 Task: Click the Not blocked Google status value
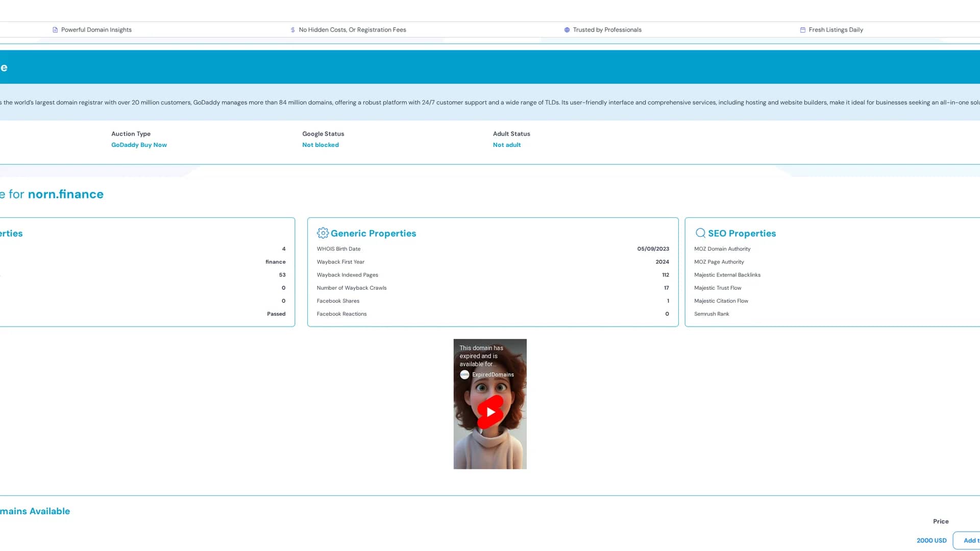(320, 145)
